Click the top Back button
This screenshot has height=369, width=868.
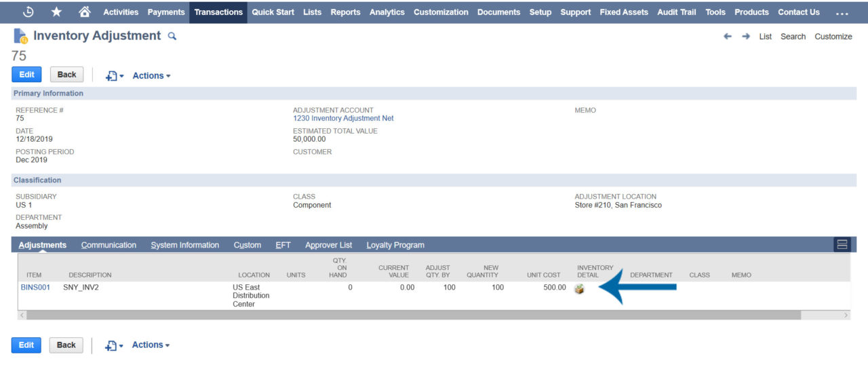coord(67,75)
